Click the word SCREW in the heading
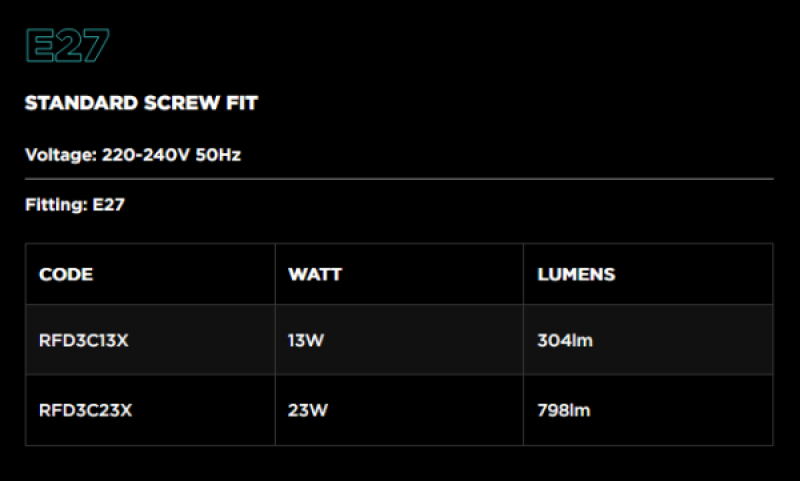800x481 pixels. tap(182, 103)
